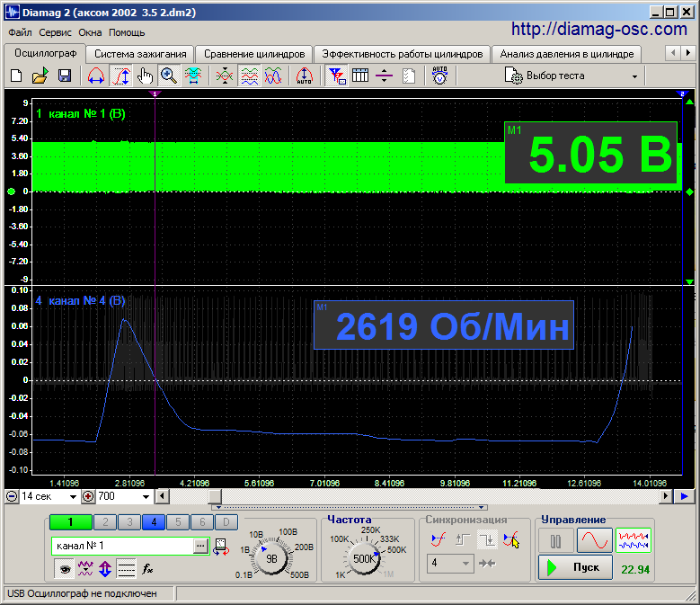This screenshot has width=700, height=605.
Task: Toggle channel 6 button
Action: (202, 522)
